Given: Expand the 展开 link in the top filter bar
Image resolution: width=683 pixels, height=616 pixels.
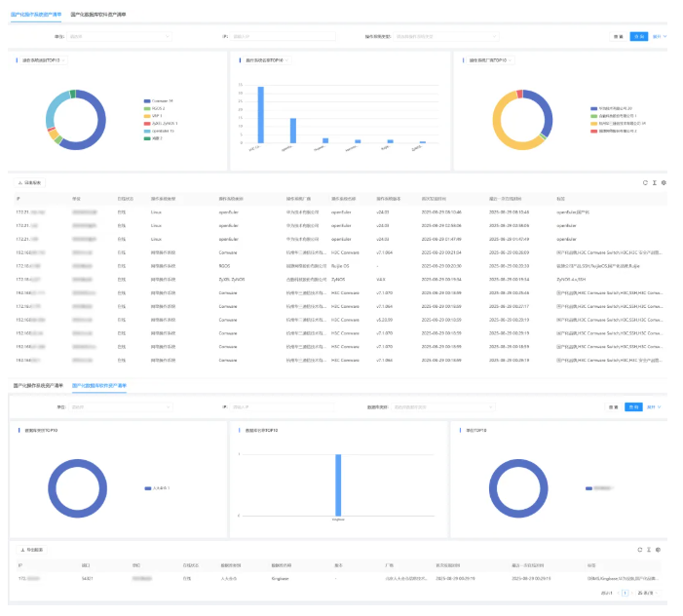Looking at the screenshot, I should point(659,36).
